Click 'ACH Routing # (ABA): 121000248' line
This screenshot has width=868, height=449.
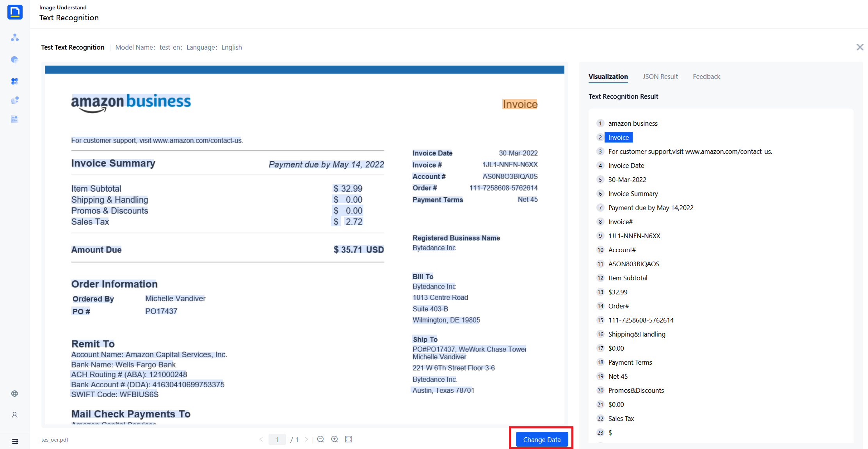[x=129, y=374]
